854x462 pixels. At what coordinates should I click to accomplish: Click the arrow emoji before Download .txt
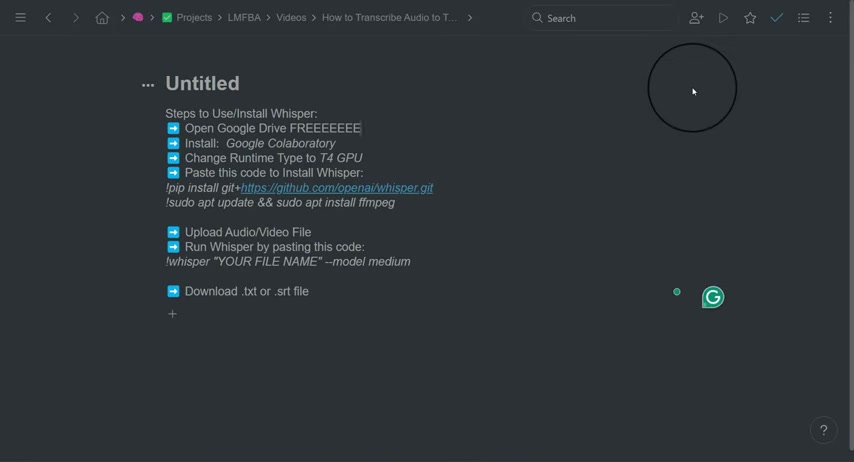(173, 291)
